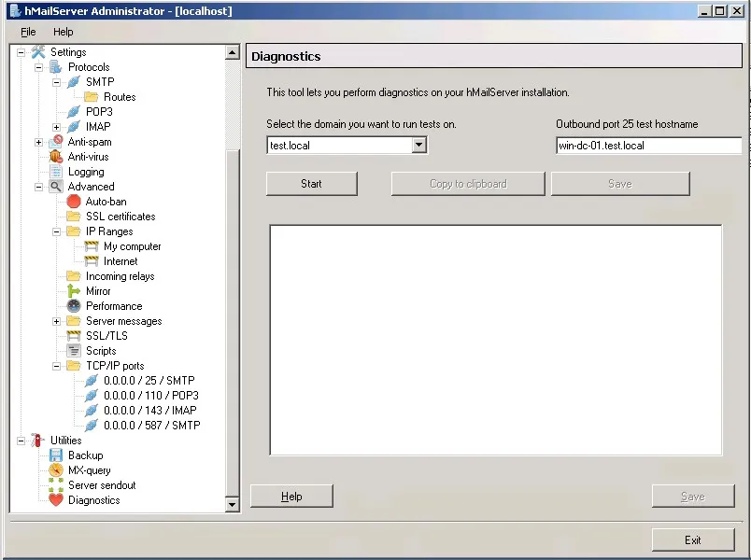Start the diagnostics test

[x=311, y=183]
